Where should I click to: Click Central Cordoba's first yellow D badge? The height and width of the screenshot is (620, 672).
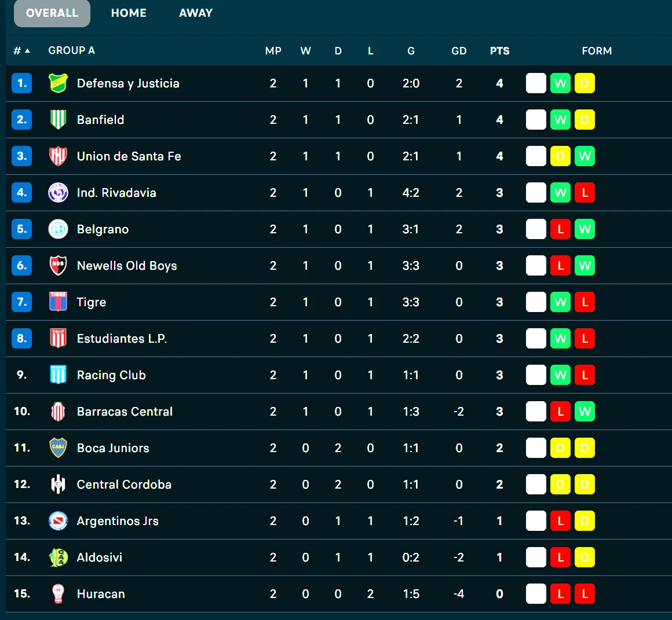pyautogui.click(x=560, y=485)
